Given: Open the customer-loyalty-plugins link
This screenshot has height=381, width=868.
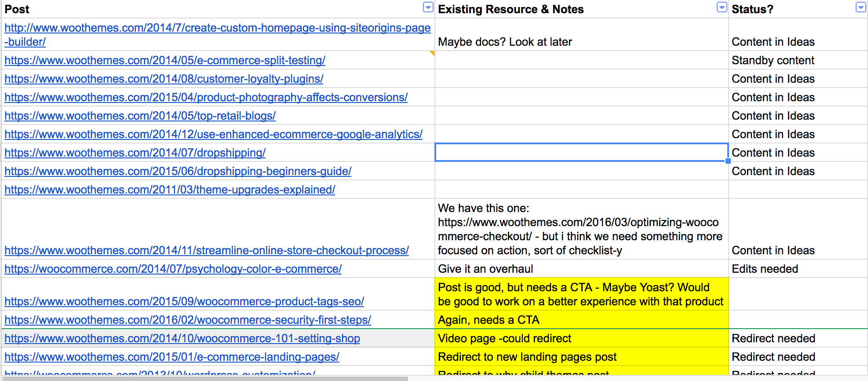Looking at the screenshot, I should pyautogui.click(x=164, y=79).
